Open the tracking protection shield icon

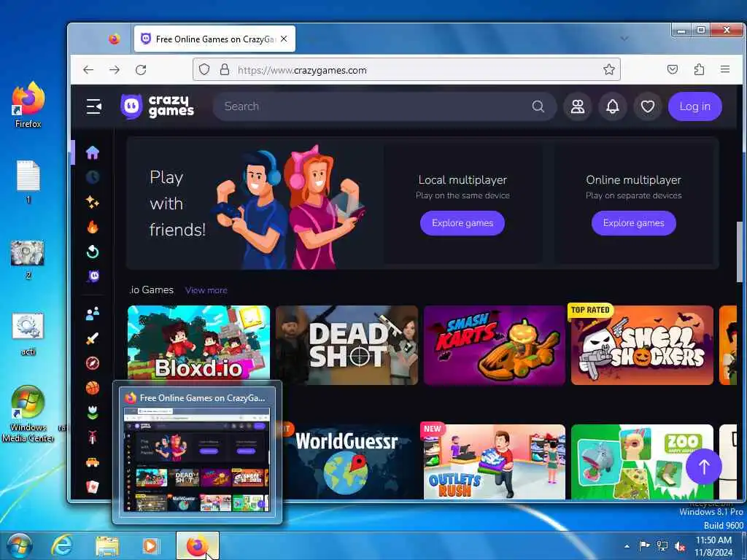[204, 69]
